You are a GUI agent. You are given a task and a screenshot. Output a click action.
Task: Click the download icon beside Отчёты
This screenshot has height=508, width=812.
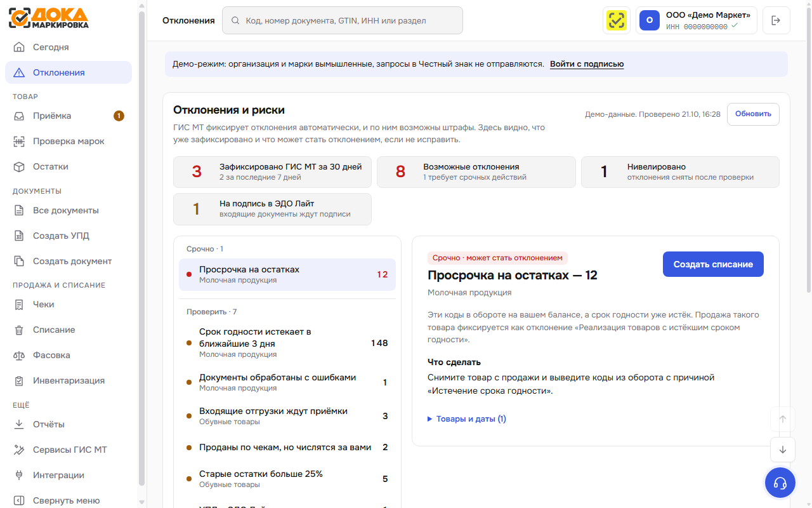(19, 424)
